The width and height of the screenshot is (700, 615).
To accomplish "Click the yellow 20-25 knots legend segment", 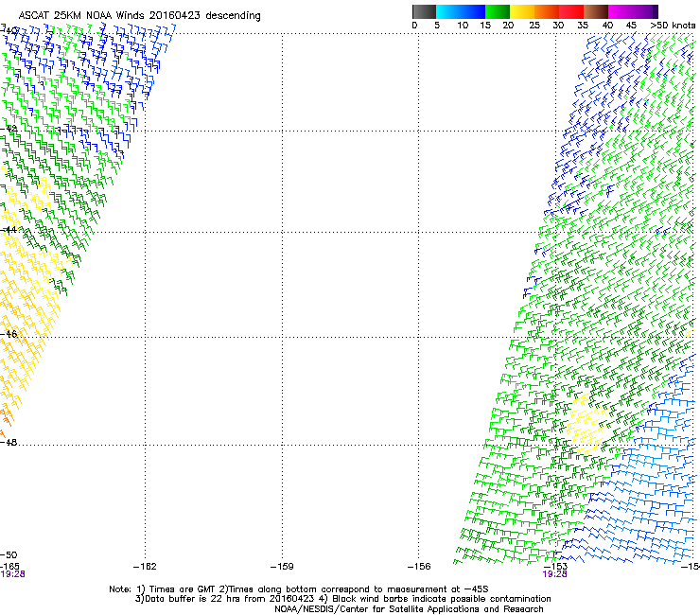I will click(522, 11).
